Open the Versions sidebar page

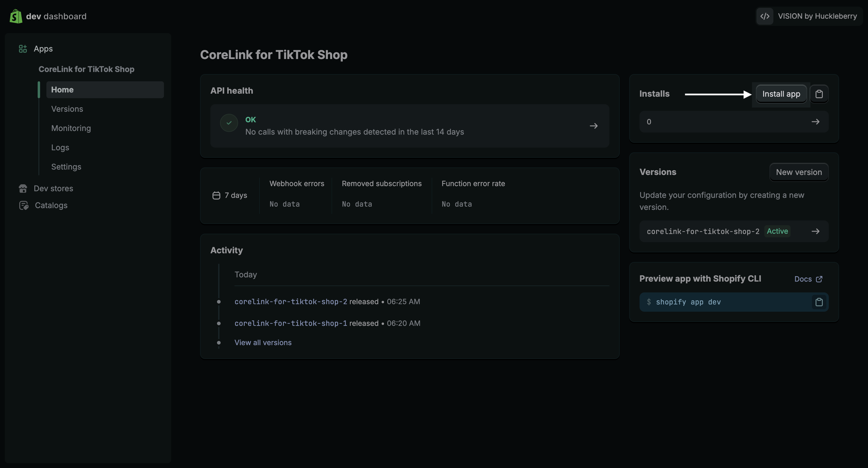tap(67, 109)
